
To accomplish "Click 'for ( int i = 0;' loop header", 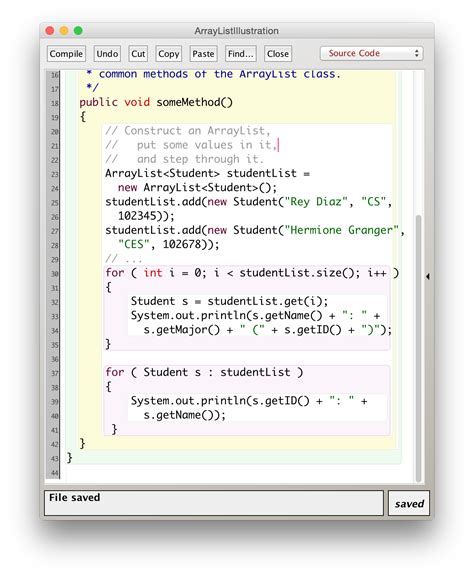I will [156, 273].
